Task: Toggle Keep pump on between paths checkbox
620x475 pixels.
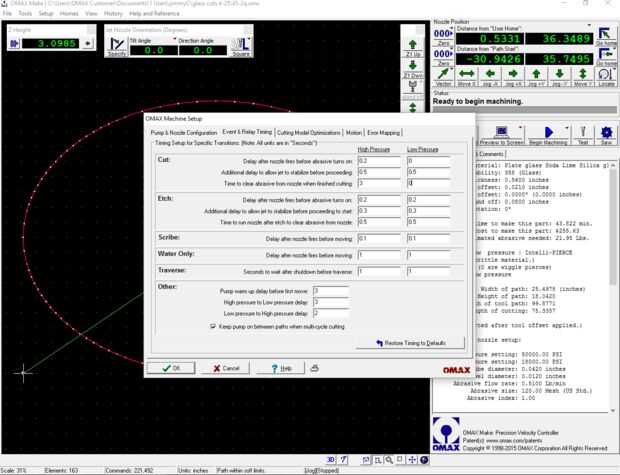Action: pos(213,326)
